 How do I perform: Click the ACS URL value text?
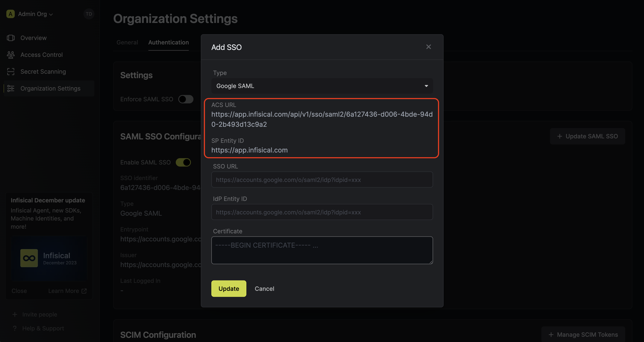(x=322, y=119)
